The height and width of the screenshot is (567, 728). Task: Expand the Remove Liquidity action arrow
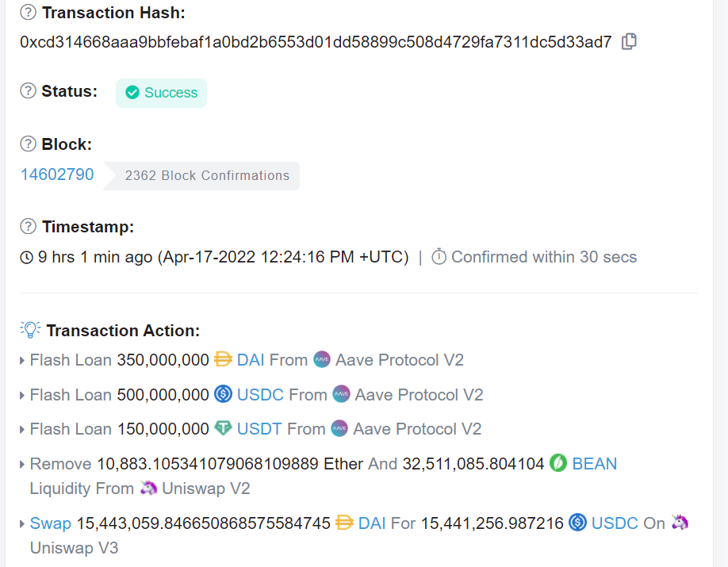[22, 464]
